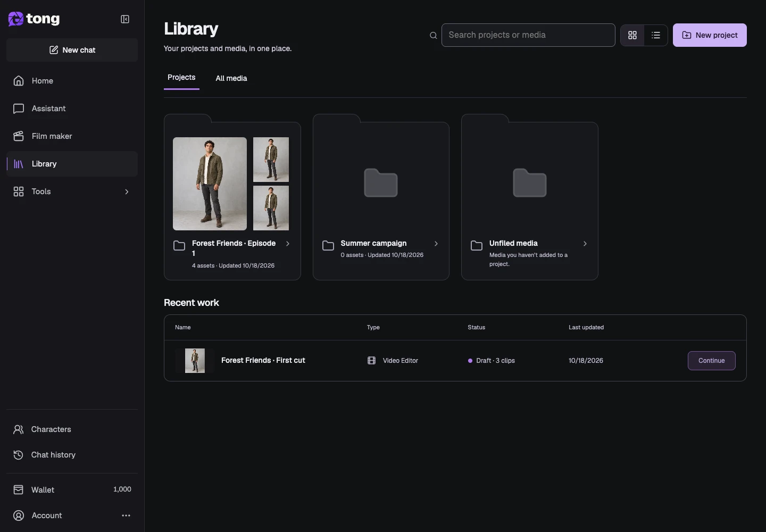Click the Summer campaign project title
This screenshot has height=532, width=766.
click(373, 243)
